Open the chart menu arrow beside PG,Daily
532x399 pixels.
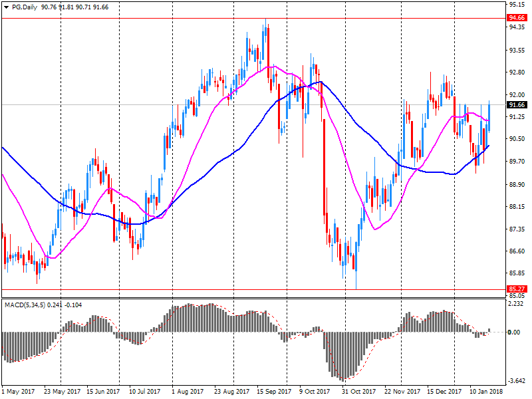[5, 6]
